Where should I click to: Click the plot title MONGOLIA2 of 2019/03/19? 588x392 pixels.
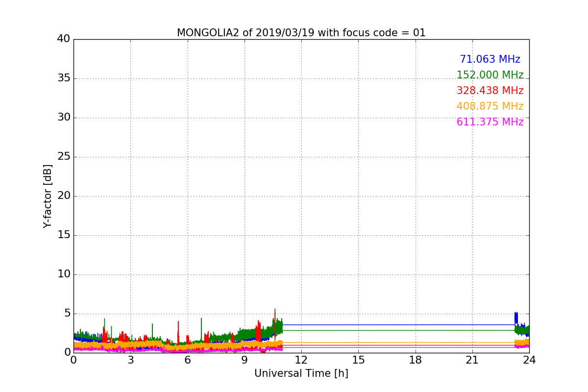(301, 33)
